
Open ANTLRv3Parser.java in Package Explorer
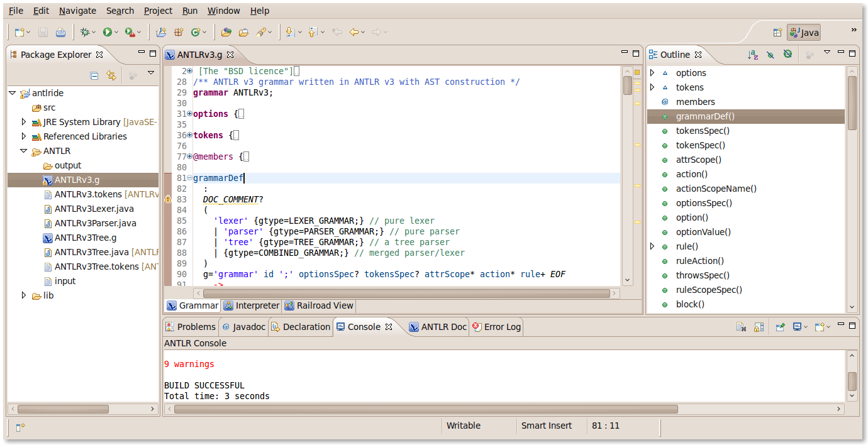95,223
